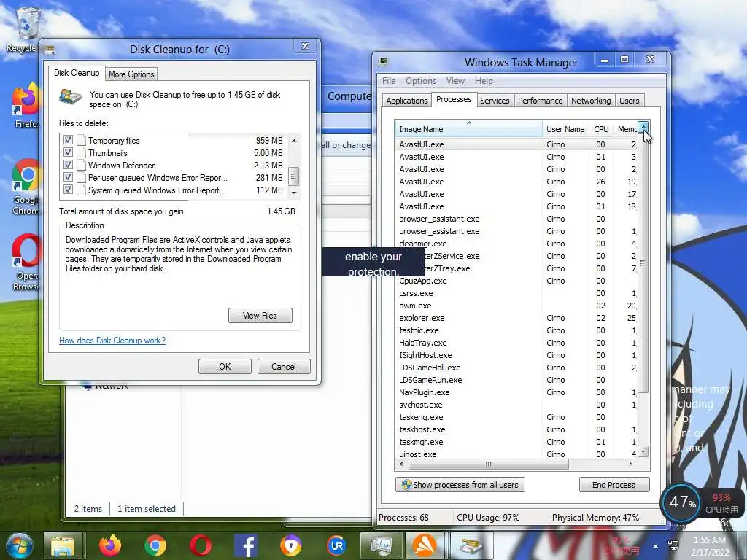Viewport: 747px width, 560px height.
Task: Launch Firefox from the taskbar
Action: (109, 545)
